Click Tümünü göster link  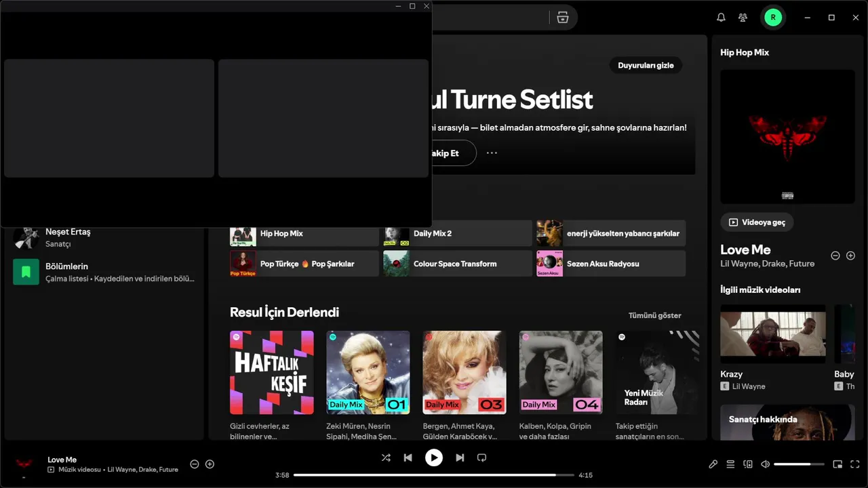[654, 315]
